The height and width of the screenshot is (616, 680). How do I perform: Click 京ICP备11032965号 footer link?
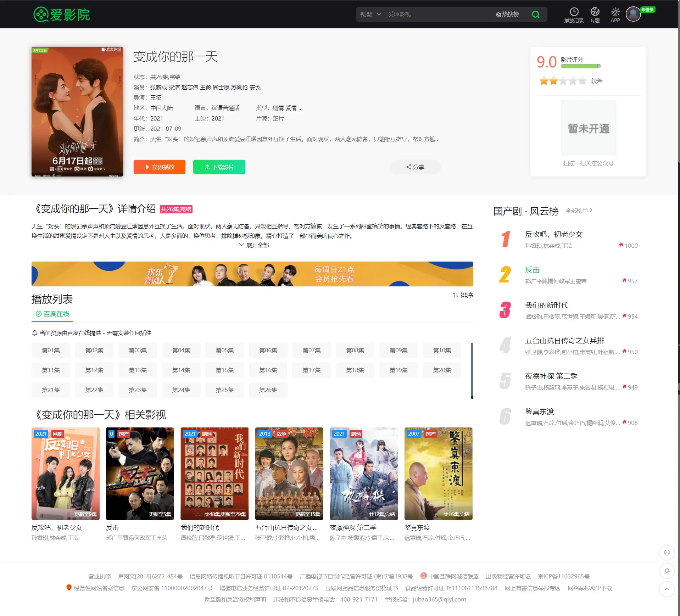pos(563,577)
